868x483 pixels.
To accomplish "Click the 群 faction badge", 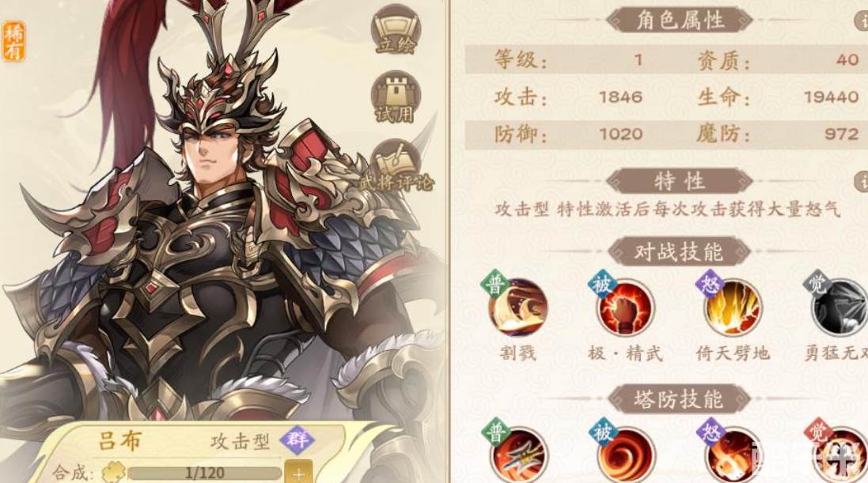I will (x=298, y=440).
